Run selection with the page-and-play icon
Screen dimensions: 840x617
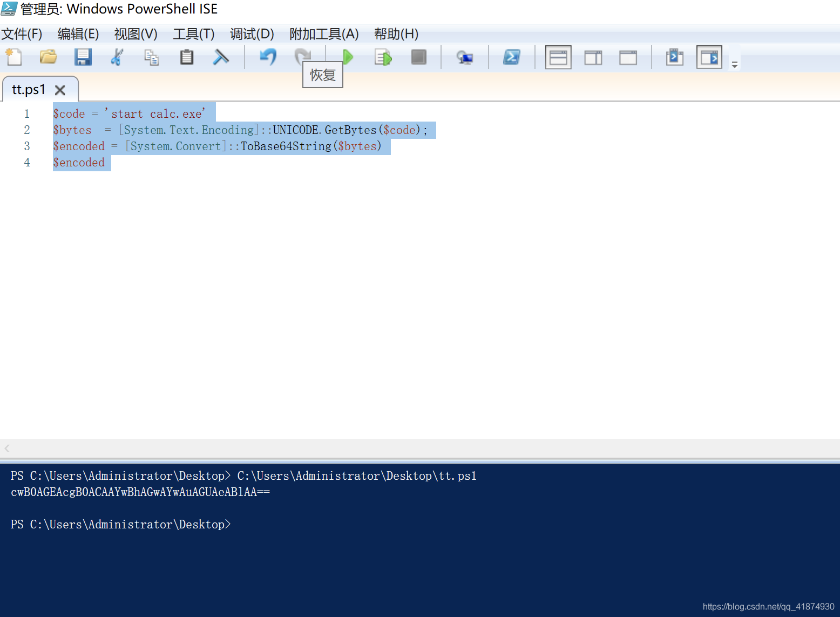tap(383, 57)
